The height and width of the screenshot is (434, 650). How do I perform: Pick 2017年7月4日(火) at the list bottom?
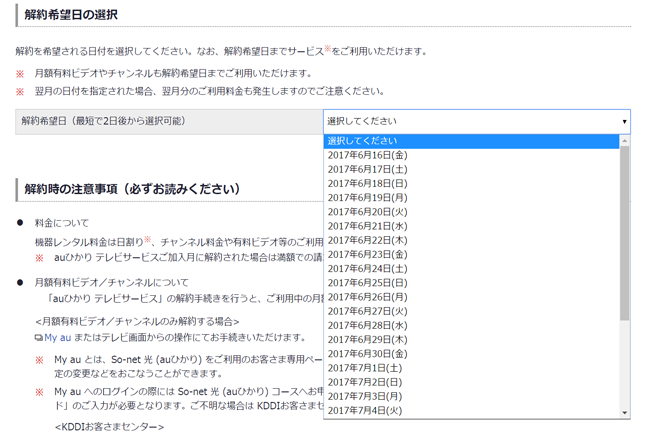364,410
